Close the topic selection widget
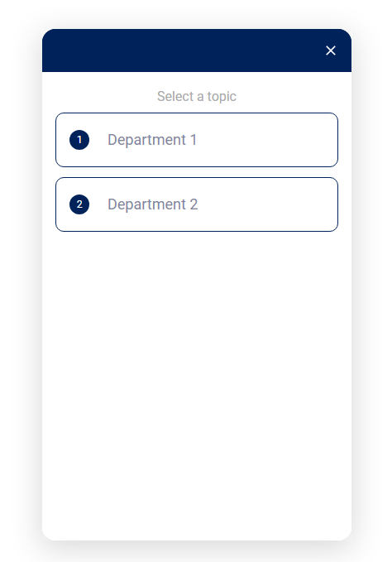This screenshot has width=392, height=562. pos(331,50)
